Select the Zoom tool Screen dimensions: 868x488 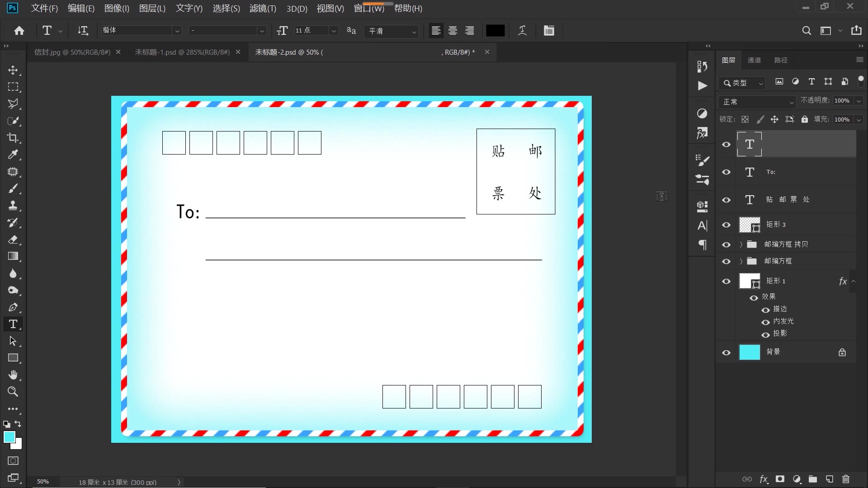click(13, 392)
